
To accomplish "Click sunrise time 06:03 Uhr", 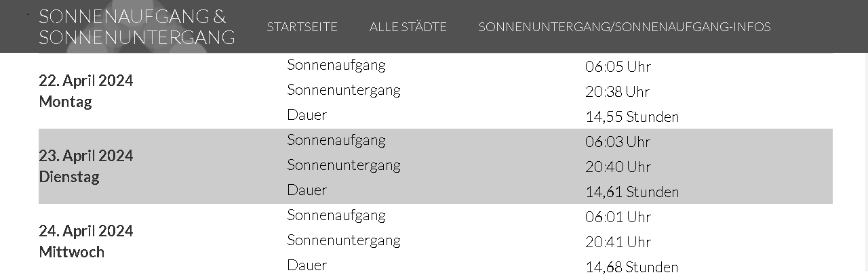I will pos(617,142).
